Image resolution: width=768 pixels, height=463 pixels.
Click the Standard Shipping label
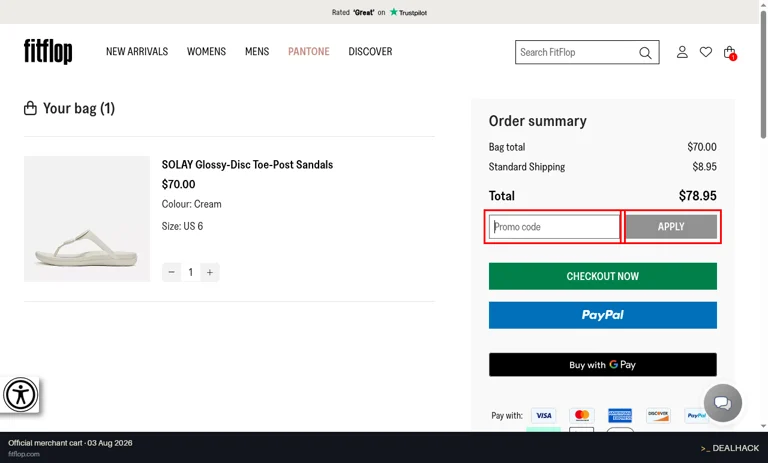coord(527,167)
